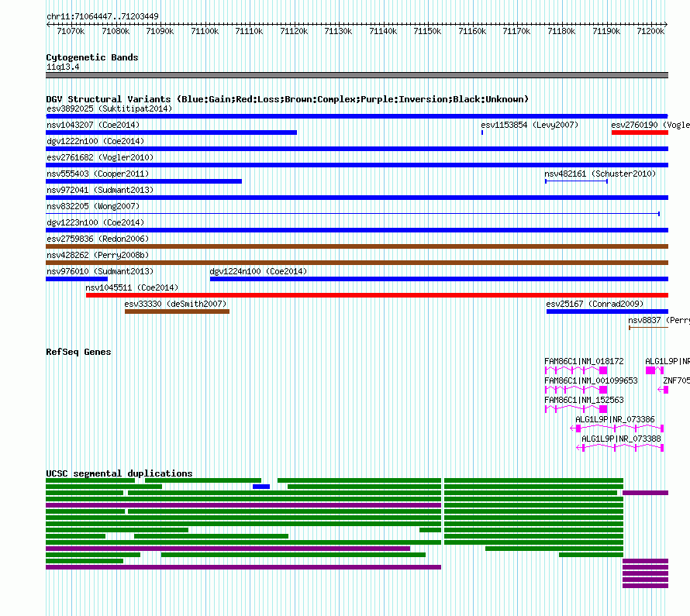Select the 71070k ruler tick label
This screenshot has height=616, width=690.
tap(71, 31)
